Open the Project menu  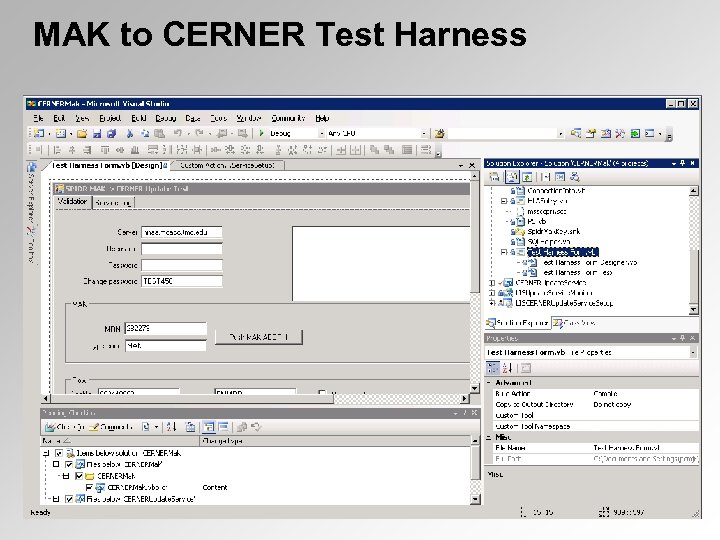click(x=110, y=118)
